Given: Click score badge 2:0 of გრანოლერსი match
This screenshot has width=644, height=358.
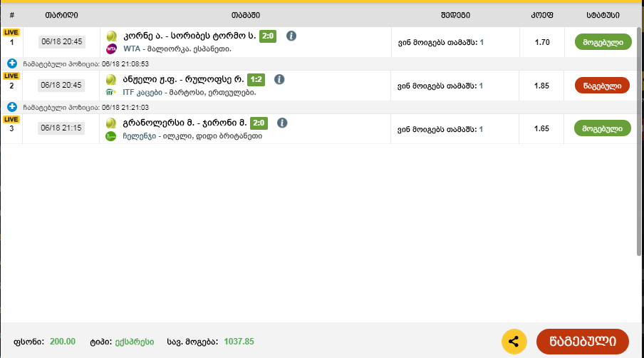Looking at the screenshot, I should [x=259, y=123].
